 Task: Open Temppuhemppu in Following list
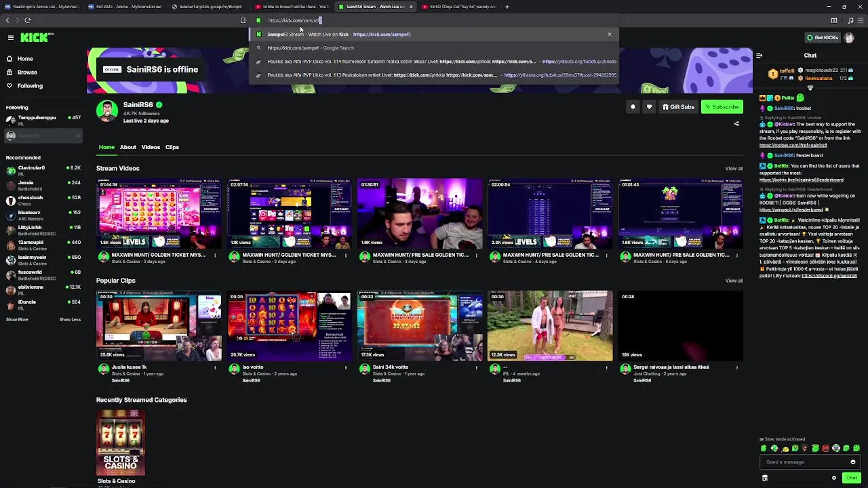coord(43,120)
